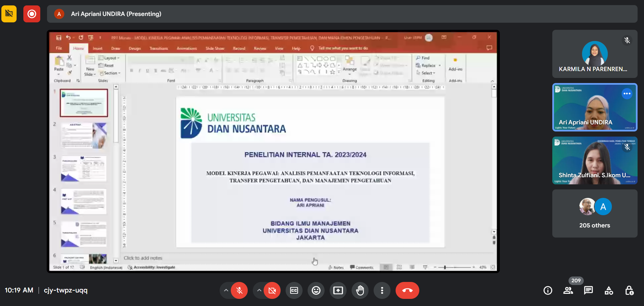Show the participants list
This screenshot has width=644, height=306.
click(x=568, y=290)
